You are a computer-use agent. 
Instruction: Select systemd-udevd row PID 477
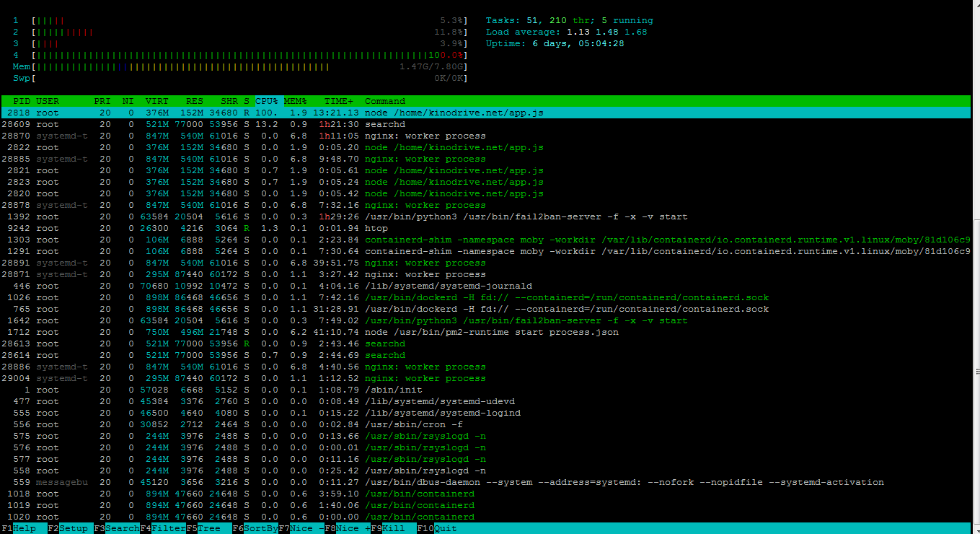click(486, 401)
